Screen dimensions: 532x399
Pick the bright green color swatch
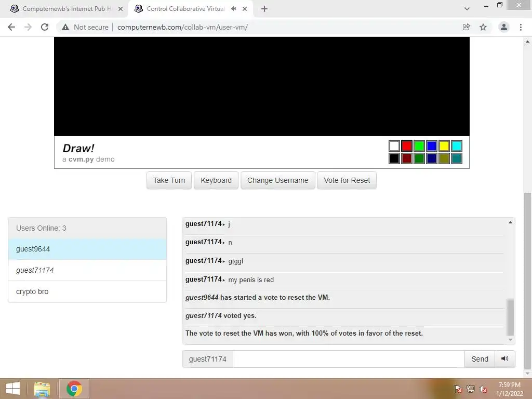click(419, 146)
